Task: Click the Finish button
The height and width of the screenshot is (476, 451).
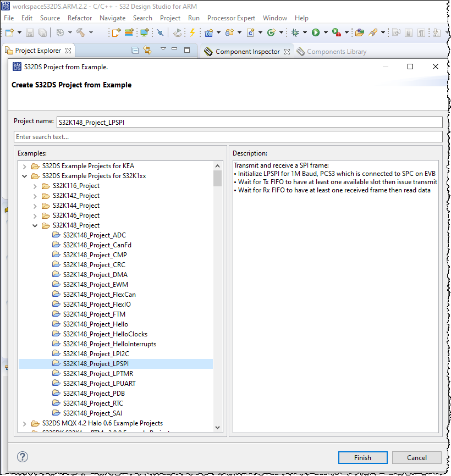Action: [362, 457]
